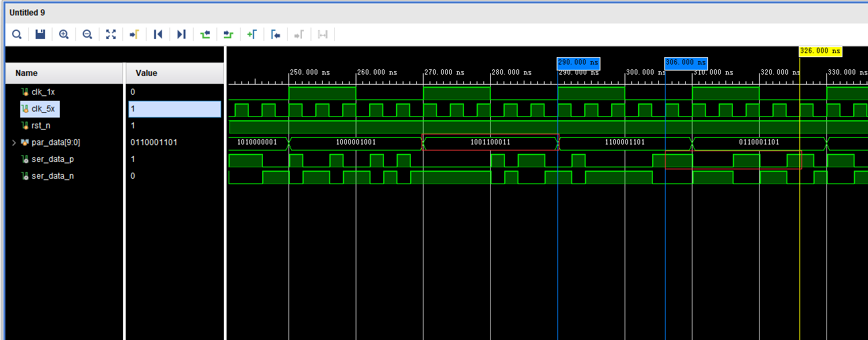This screenshot has height=340, width=868.
Task: Click the Search magnifier icon in toolbar
Action: tap(17, 34)
